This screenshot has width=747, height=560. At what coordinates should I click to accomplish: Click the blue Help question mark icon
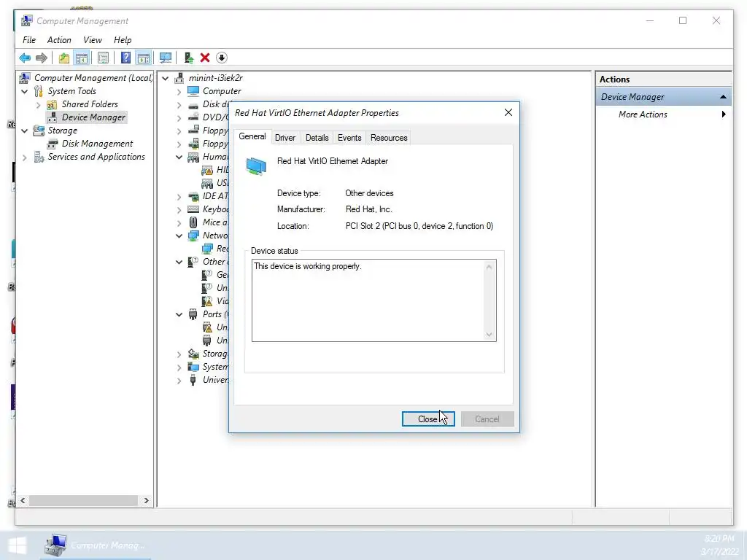pos(125,58)
